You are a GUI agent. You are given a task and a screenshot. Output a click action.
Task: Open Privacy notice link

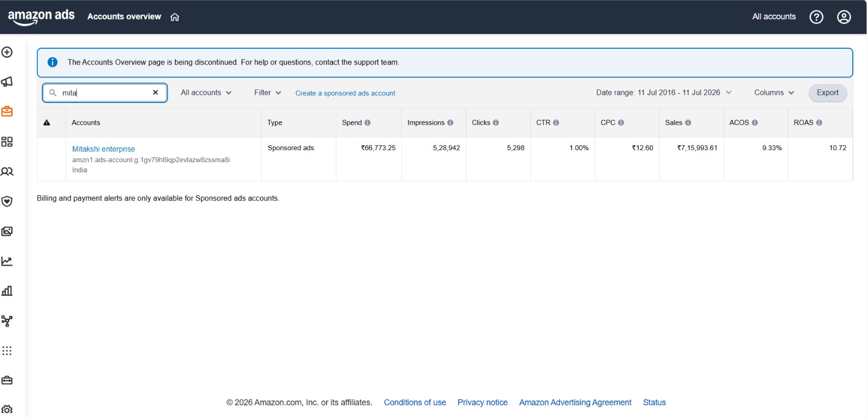(482, 402)
